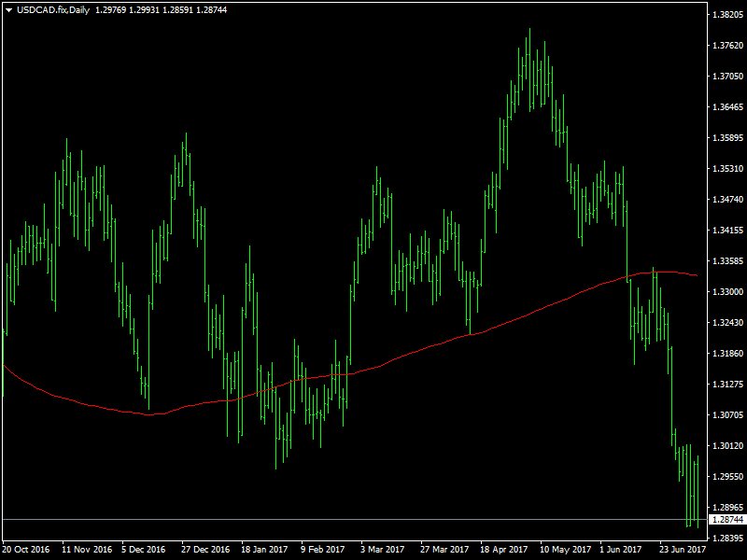Click the 3 Mar 2017 date label
This screenshot has height=560, width=747.
pos(384,549)
